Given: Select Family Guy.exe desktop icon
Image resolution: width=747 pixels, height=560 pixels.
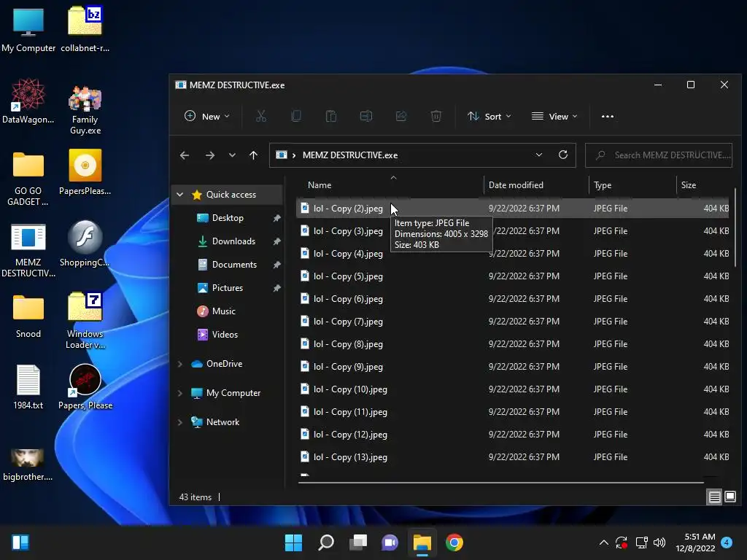Looking at the screenshot, I should [x=85, y=109].
